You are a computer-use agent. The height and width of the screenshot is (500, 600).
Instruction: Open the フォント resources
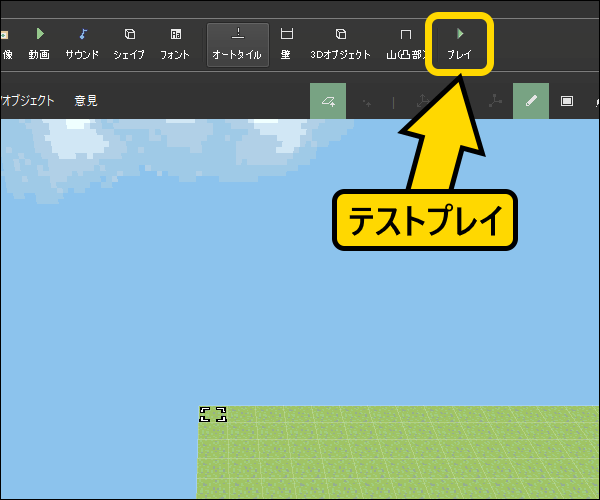click(175, 43)
